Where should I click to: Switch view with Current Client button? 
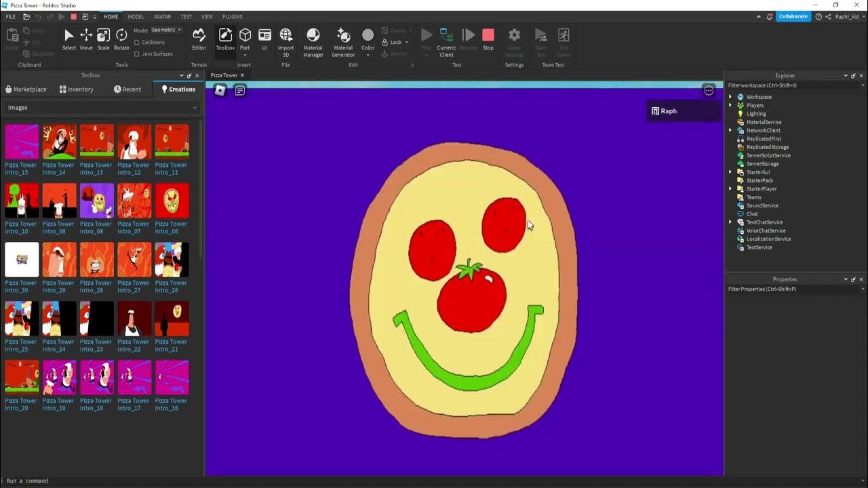coord(446,42)
